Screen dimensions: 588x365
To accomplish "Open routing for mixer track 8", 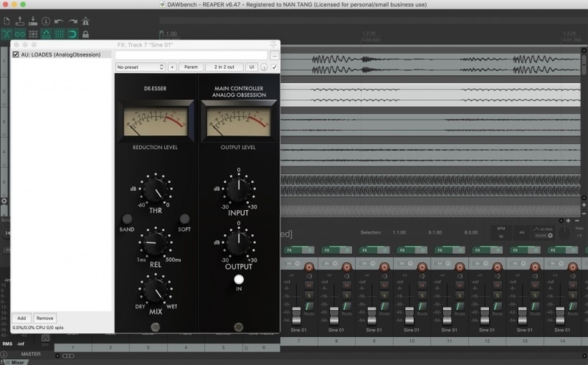I will pyautogui.click(x=347, y=308).
